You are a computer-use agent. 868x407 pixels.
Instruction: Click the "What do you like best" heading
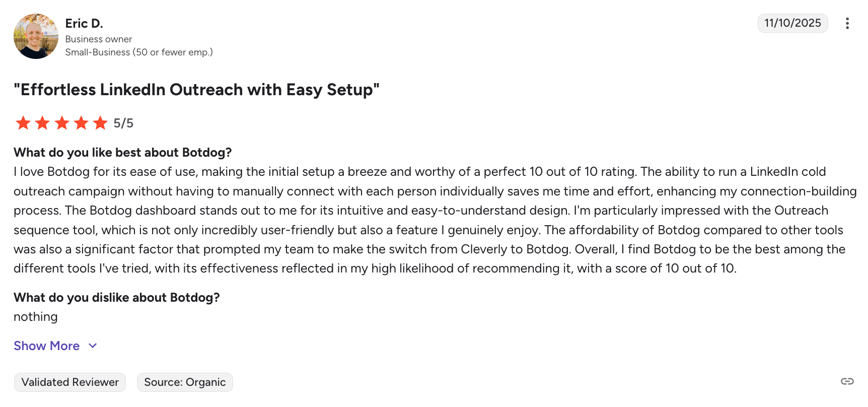click(x=123, y=153)
